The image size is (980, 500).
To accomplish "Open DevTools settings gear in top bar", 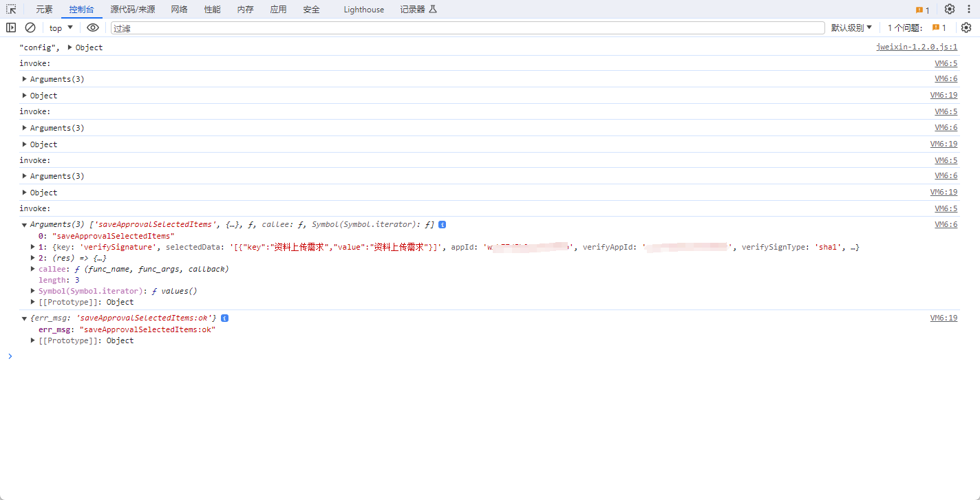I will 950,10.
